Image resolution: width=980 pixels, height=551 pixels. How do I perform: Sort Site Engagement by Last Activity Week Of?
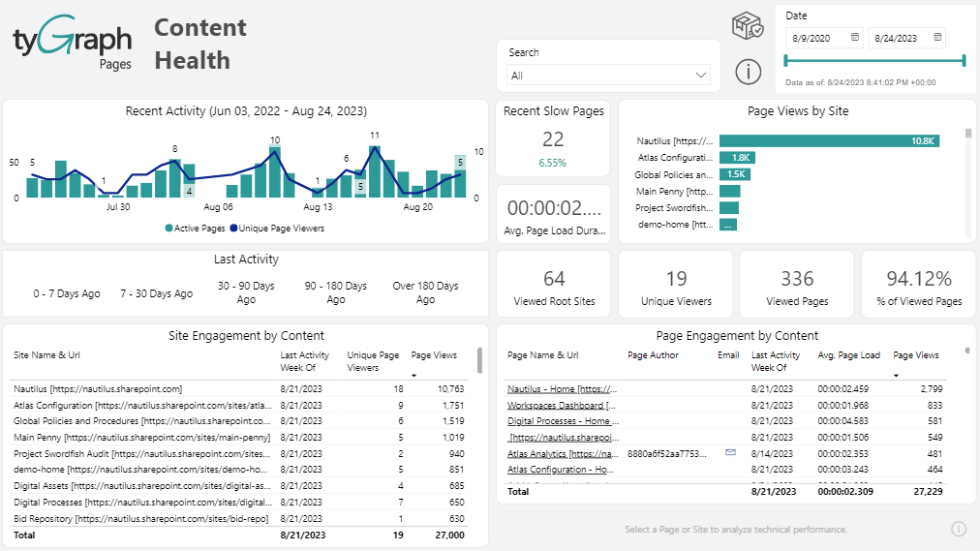point(304,361)
